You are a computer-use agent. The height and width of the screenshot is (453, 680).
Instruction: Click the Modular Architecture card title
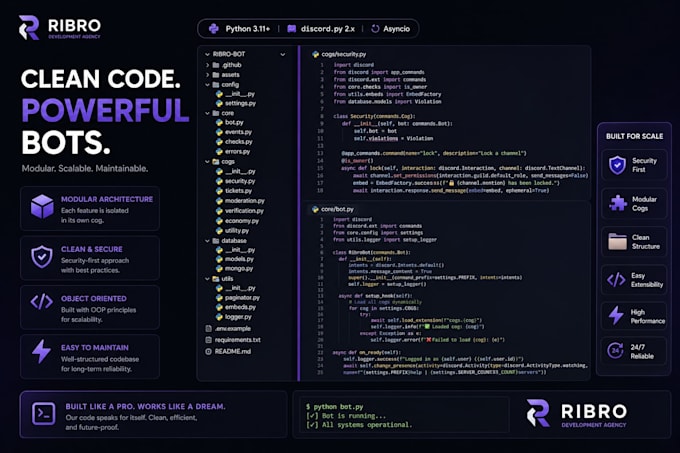107,199
